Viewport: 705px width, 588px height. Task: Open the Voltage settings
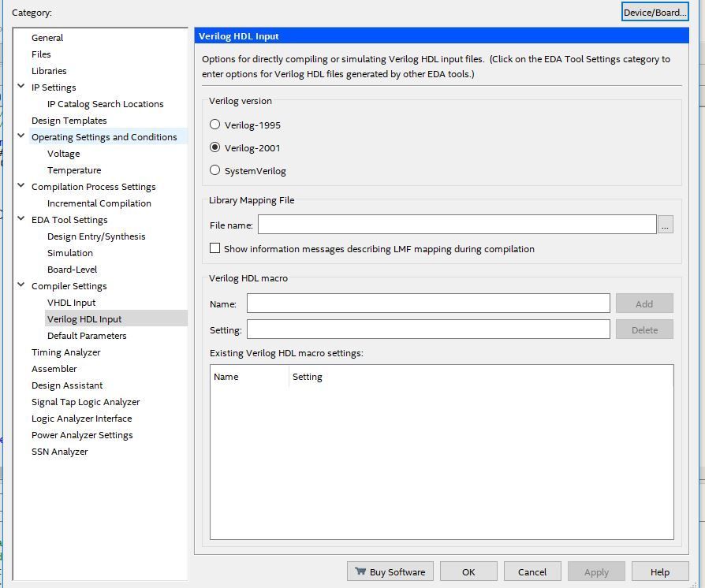pos(63,154)
